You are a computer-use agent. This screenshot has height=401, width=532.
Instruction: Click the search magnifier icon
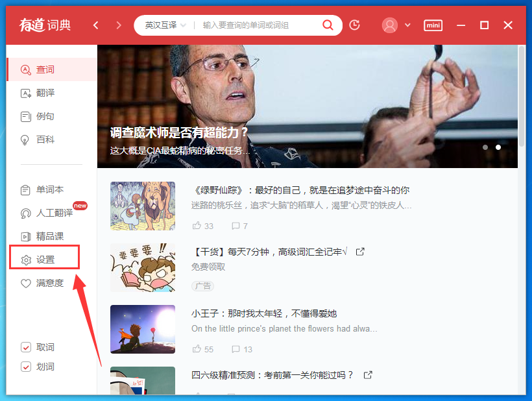coord(328,25)
